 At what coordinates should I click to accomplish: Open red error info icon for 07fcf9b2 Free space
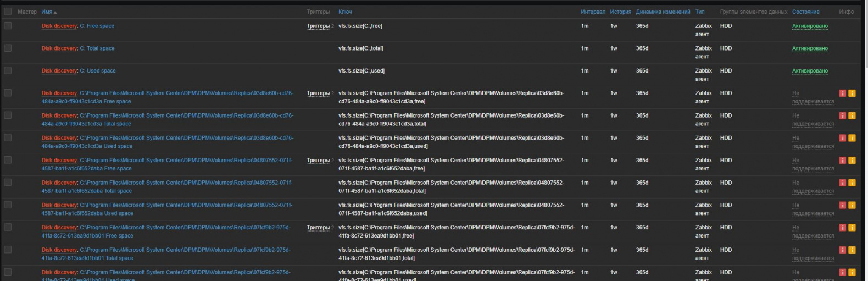[x=843, y=228]
